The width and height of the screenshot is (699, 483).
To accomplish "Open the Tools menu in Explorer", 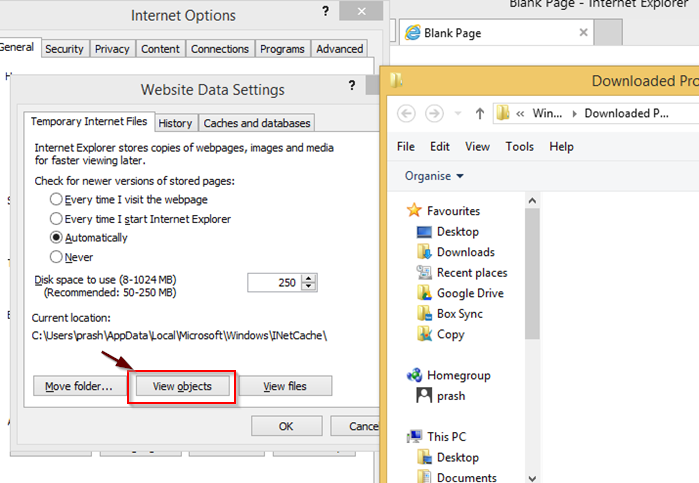I will pos(519,146).
